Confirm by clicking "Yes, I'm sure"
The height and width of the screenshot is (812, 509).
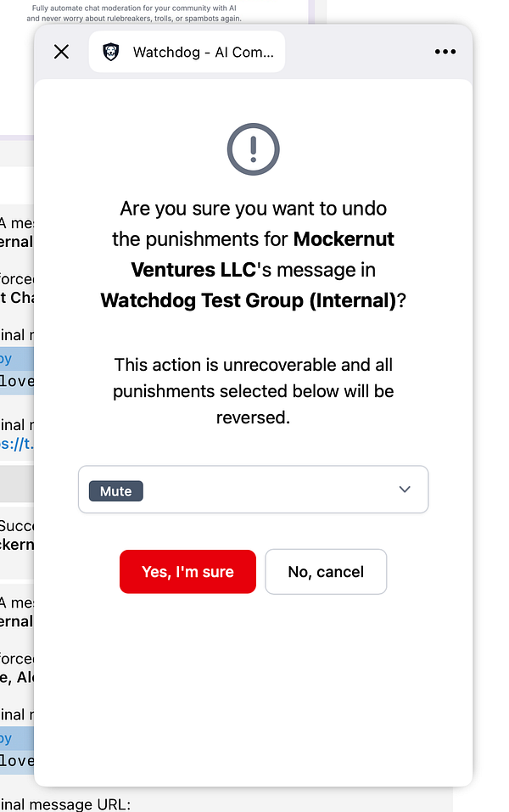(x=187, y=571)
